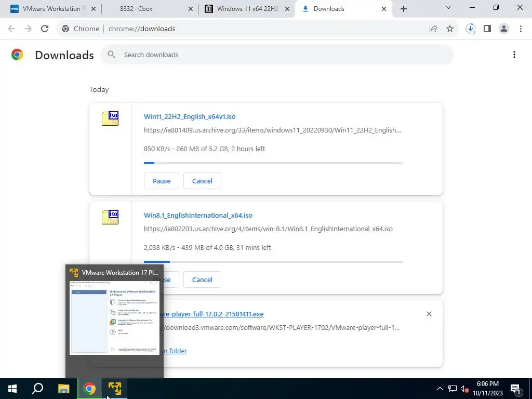Share this page via address bar icon
This screenshot has width=532, height=399.
(433, 29)
